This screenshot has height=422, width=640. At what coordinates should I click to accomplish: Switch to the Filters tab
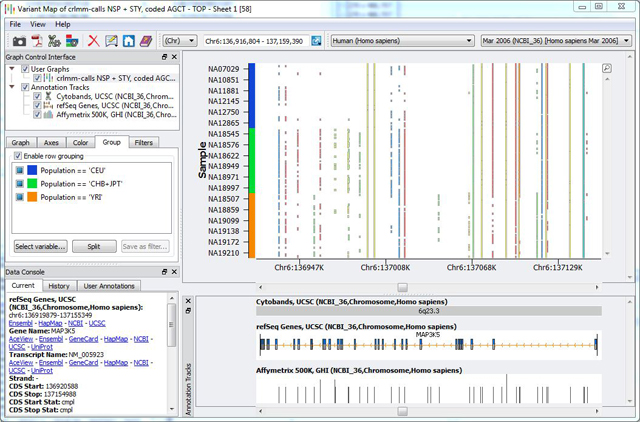click(144, 142)
